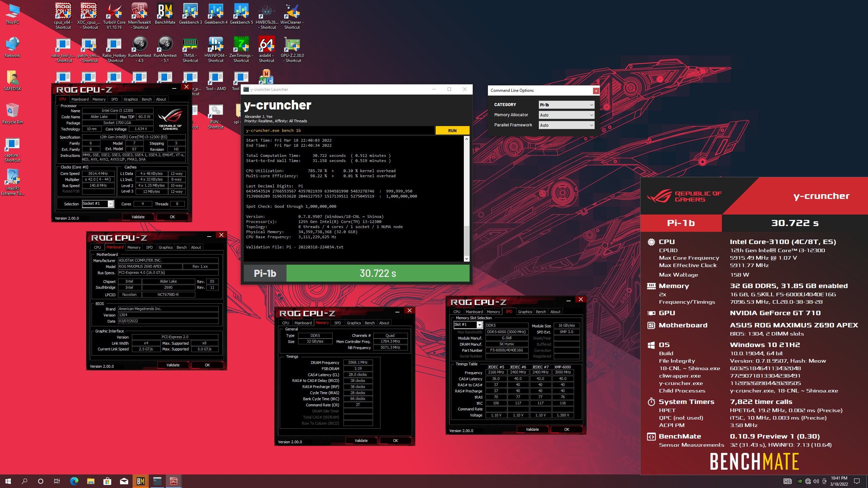Open the WinCleaner shortcut icon
The height and width of the screenshot is (488, 868).
click(292, 16)
